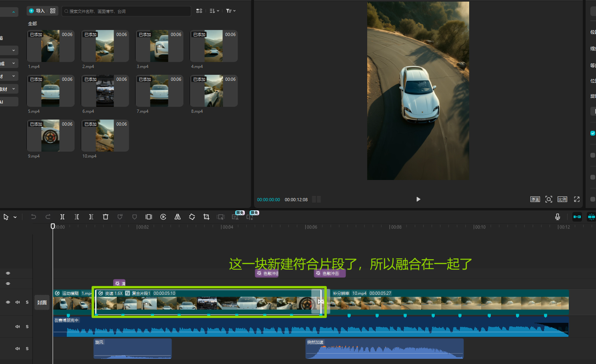Select the crop tool icon
The width and height of the screenshot is (596, 364).
[x=206, y=217]
